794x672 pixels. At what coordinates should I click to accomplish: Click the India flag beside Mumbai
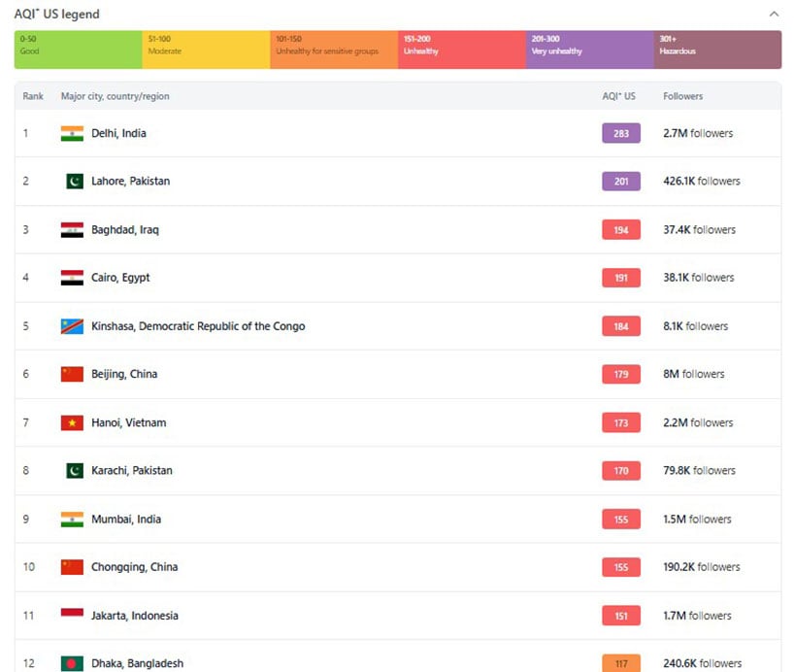(72, 520)
